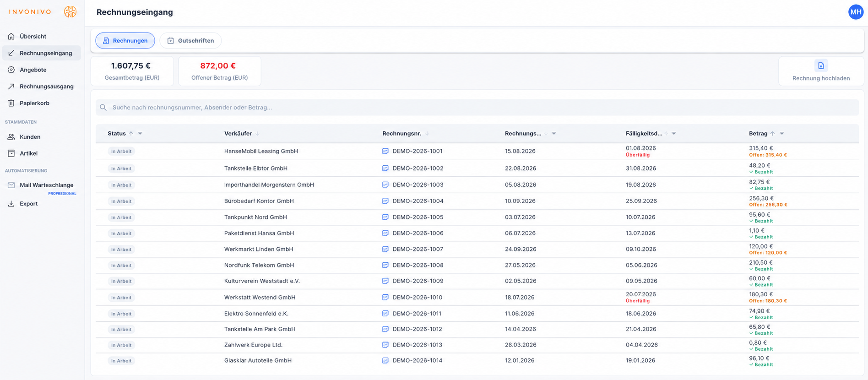The image size is (868, 380).
Task: Select Rechnungseingang in the sidebar
Action: pos(41,53)
